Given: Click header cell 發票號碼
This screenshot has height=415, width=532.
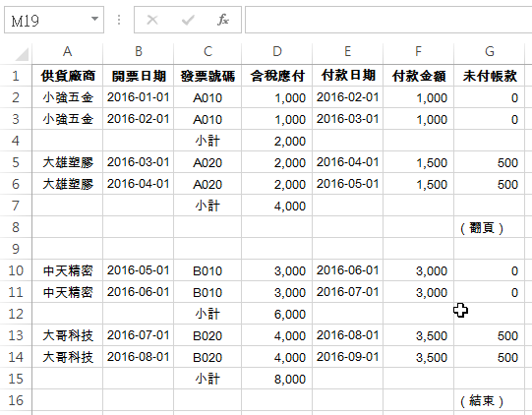Looking at the screenshot, I should coord(207,76).
